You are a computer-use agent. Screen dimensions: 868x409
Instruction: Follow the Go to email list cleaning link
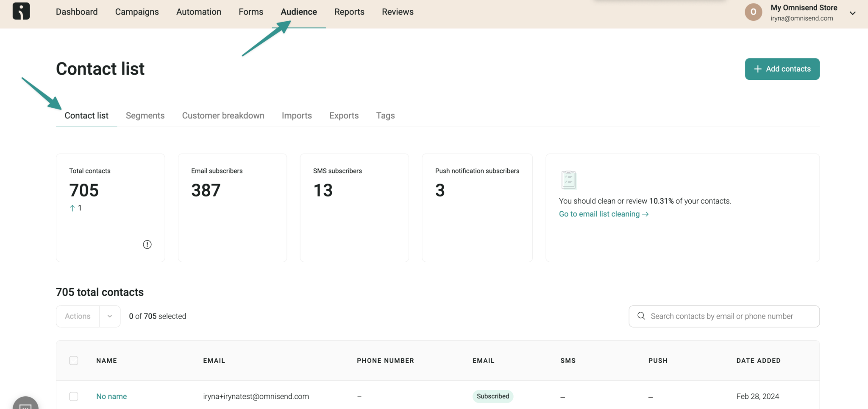603,214
